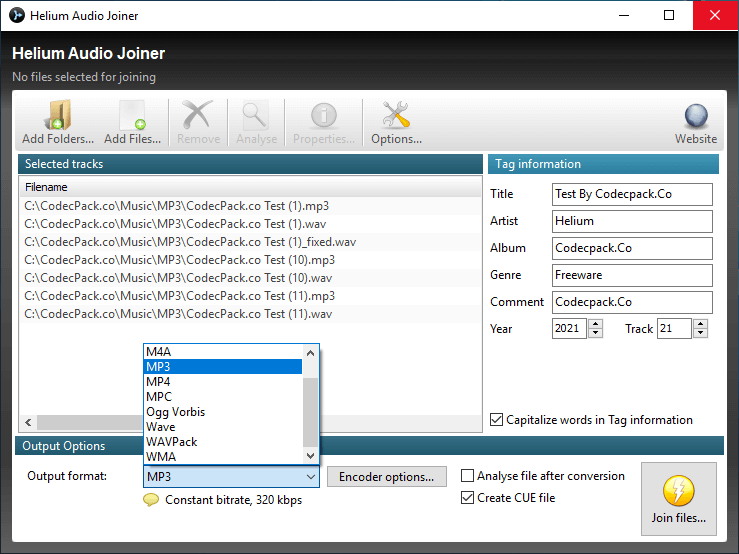Image resolution: width=739 pixels, height=554 pixels.
Task: Click the format list scrollbar thumb
Action: point(311,412)
